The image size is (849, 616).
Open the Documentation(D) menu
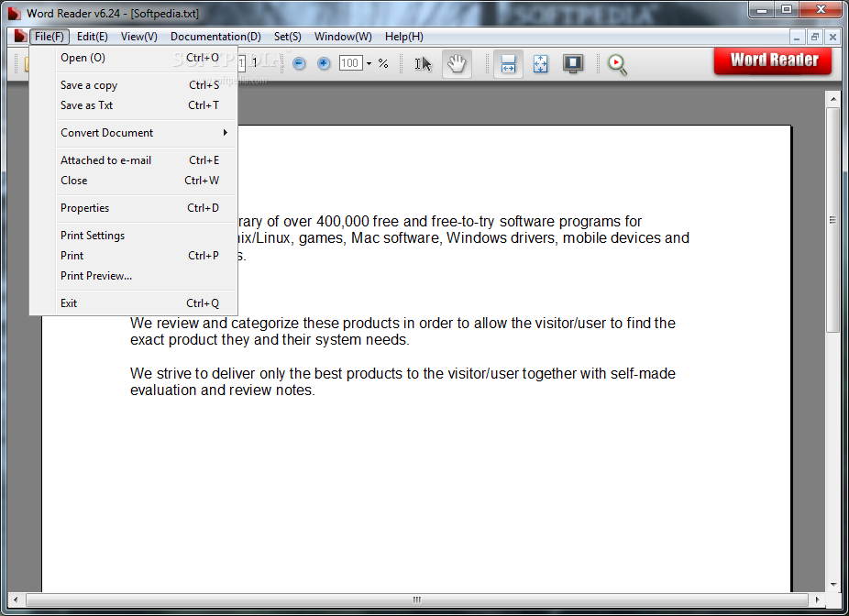[x=215, y=37]
